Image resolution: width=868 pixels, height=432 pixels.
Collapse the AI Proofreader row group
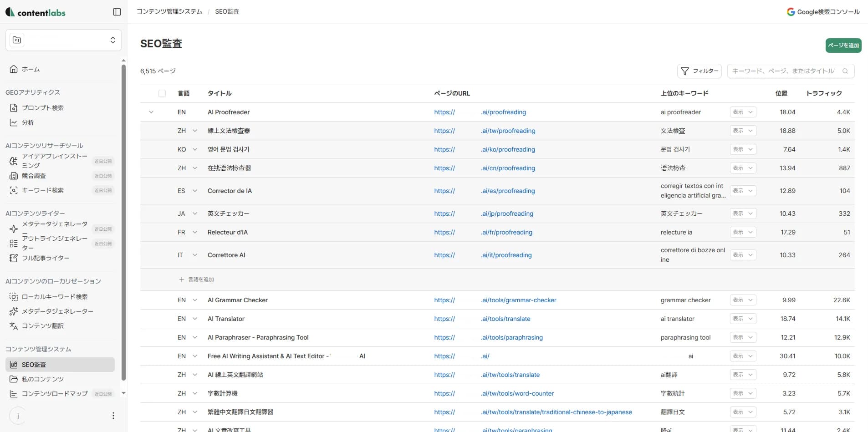(x=151, y=112)
